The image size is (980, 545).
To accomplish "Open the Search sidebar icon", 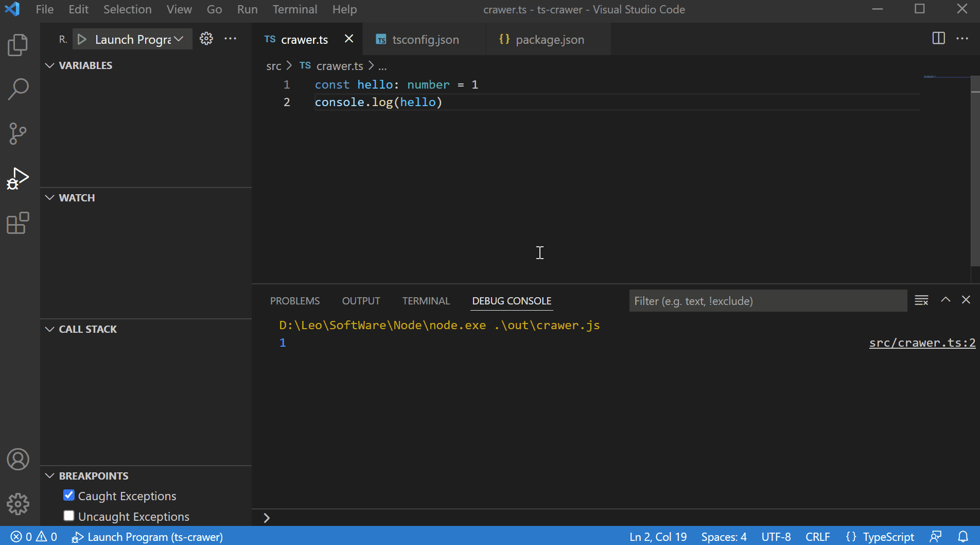I will point(18,89).
